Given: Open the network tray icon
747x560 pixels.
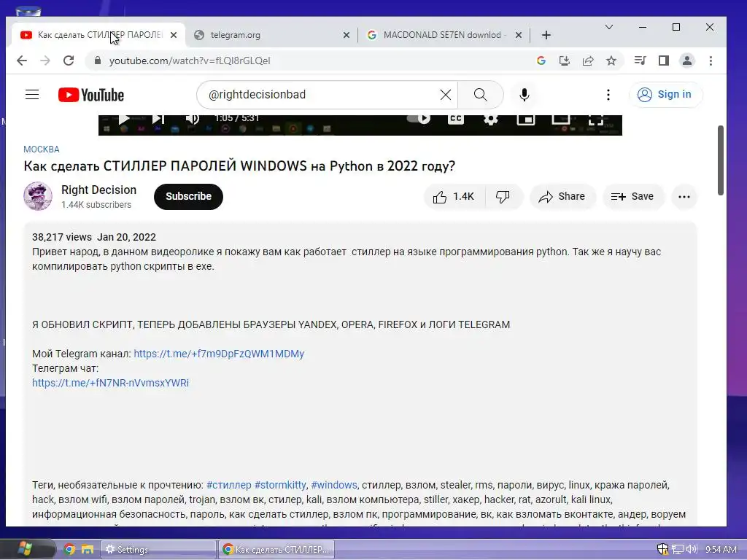Looking at the screenshot, I should [677, 549].
